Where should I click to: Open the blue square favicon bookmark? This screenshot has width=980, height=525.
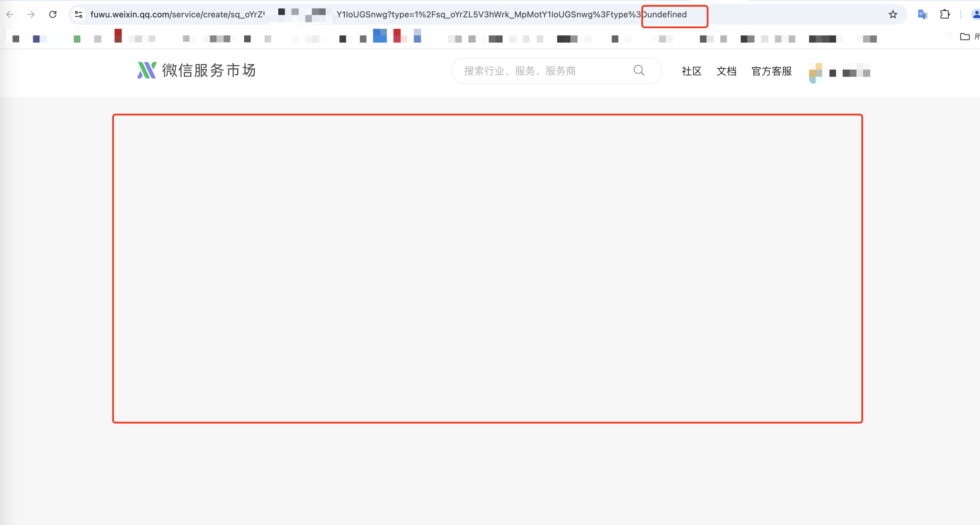pyautogui.click(x=380, y=36)
